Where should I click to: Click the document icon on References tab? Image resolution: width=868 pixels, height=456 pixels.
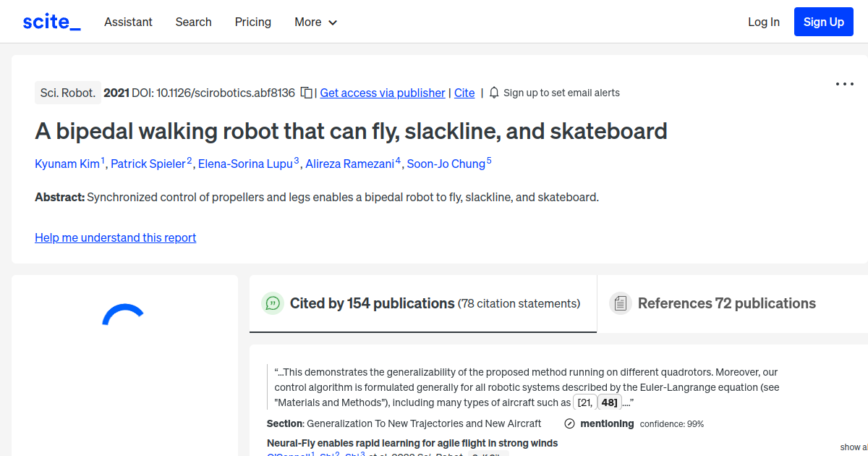pyautogui.click(x=621, y=303)
